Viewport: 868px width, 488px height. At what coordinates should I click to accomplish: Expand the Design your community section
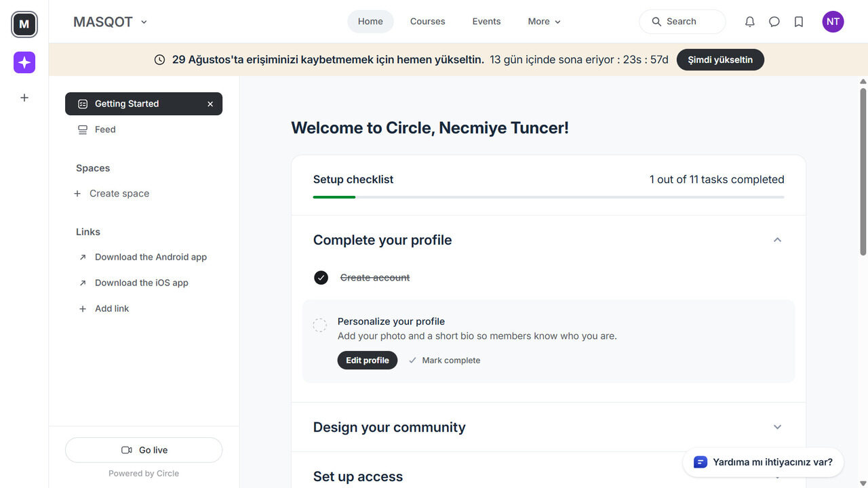(777, 427)
